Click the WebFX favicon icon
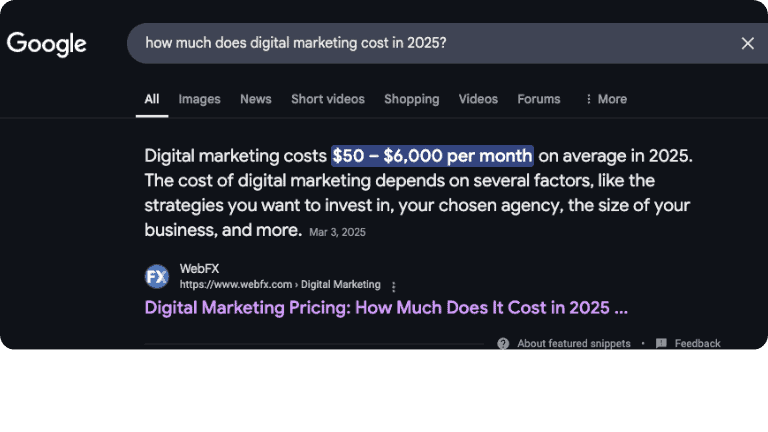 click(157, 276)
